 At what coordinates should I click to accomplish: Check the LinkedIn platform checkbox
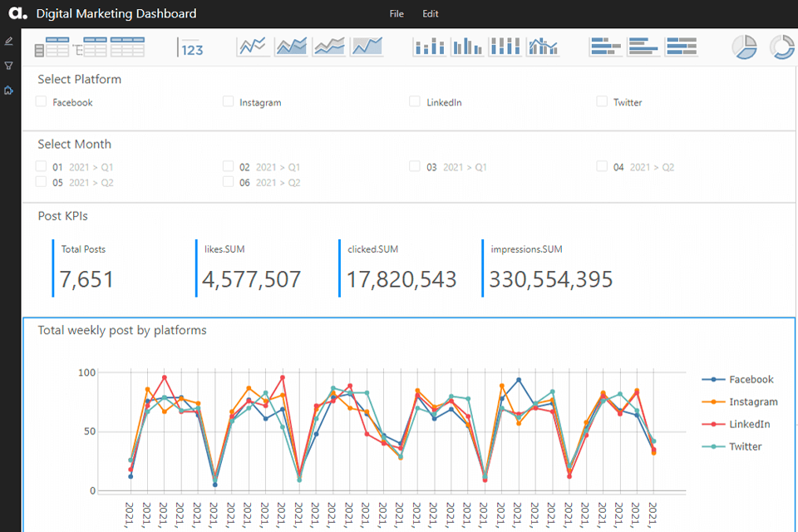[x=415, y=101]
